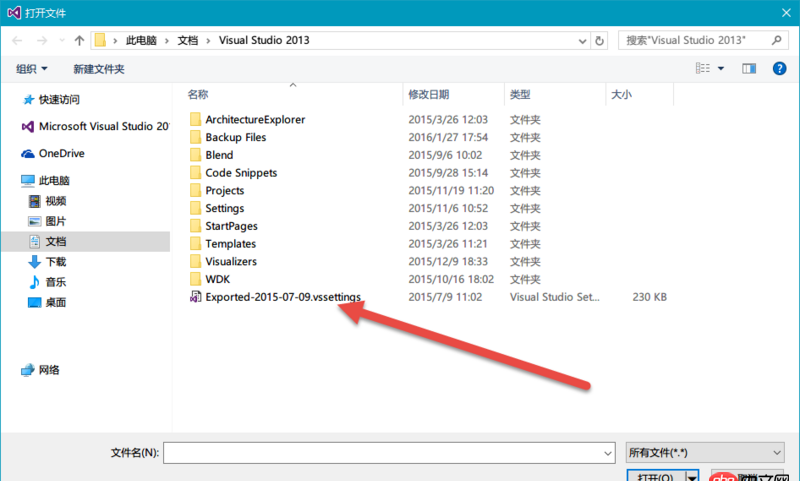Select the Backup Files folder

(236, 137)
